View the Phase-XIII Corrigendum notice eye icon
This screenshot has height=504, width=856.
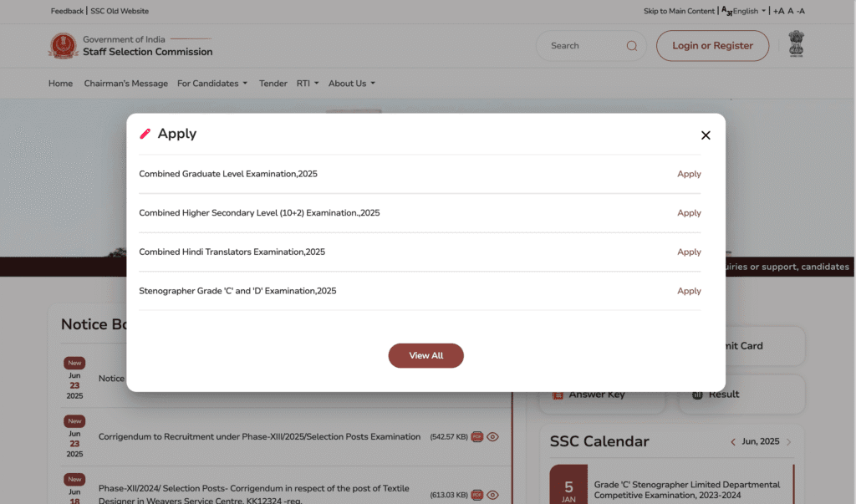point(492,437)
